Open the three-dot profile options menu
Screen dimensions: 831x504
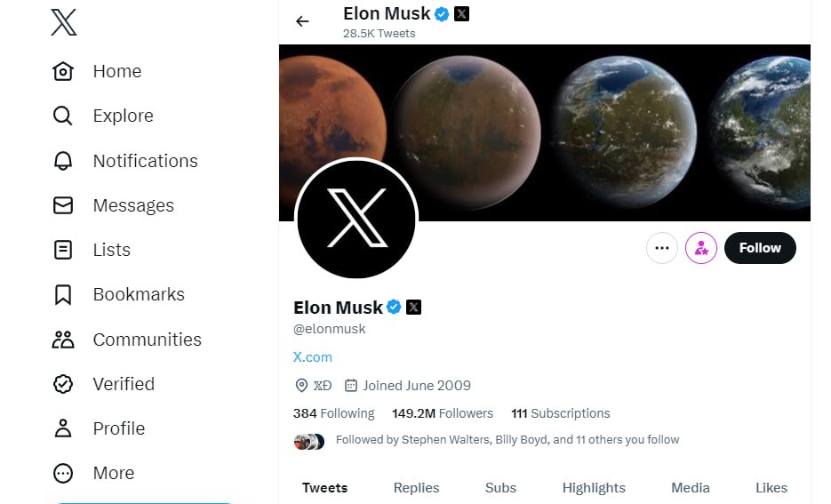point(662,248)
